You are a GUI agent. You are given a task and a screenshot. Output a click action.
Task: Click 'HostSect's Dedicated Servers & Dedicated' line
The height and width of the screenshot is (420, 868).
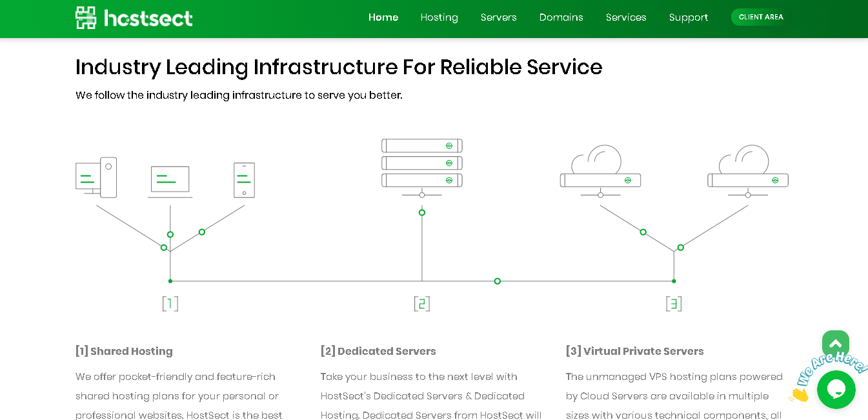(423, 396)
